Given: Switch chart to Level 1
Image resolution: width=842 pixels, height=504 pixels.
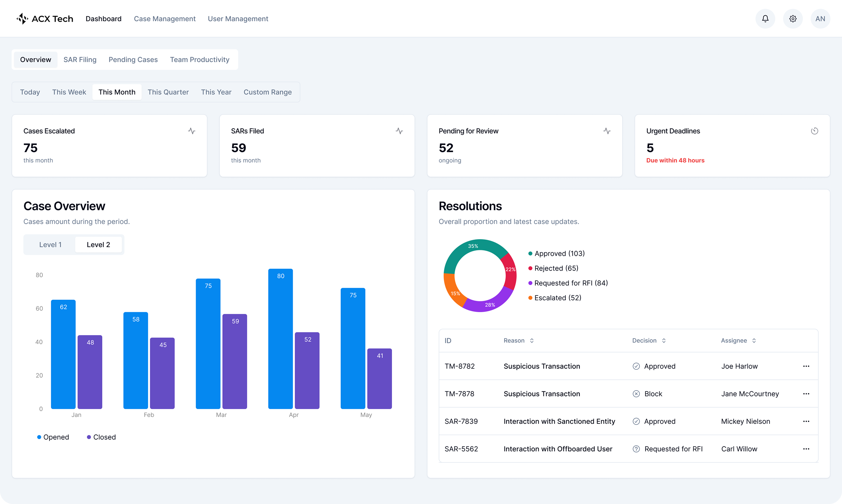Looking at the screenshot, I should pos(50,245).
